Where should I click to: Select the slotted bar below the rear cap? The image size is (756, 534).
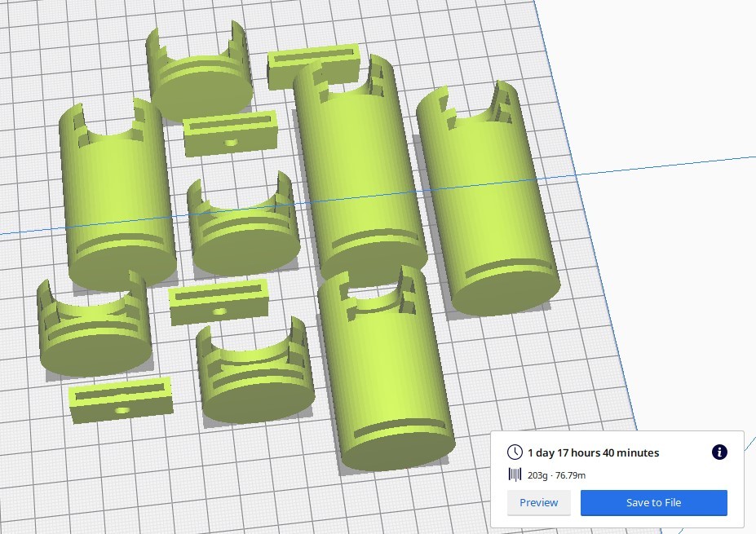(230, 135)
